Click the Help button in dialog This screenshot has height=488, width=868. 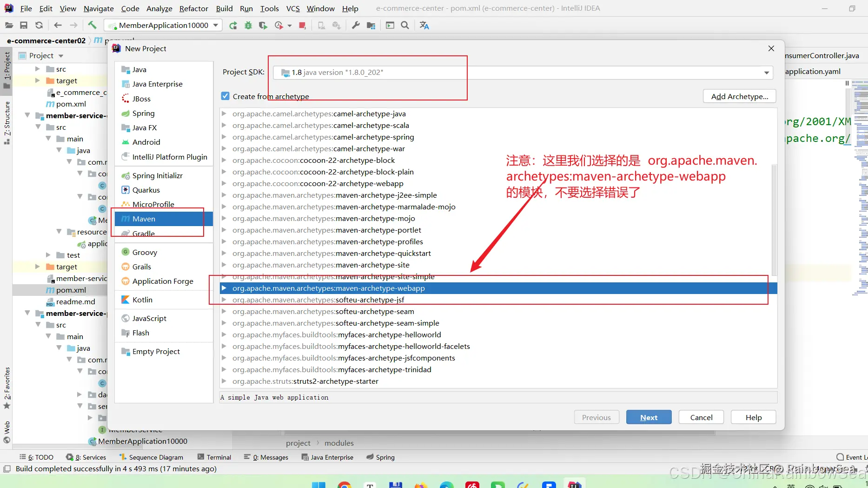pyautogui.click(x=754, y=417)
